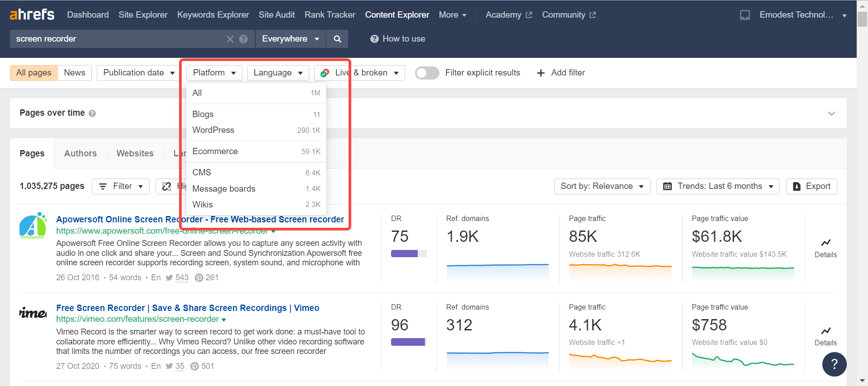The image size is (868, 386).
Task: Switch to the Pages tab
Action: click(32, 154)
